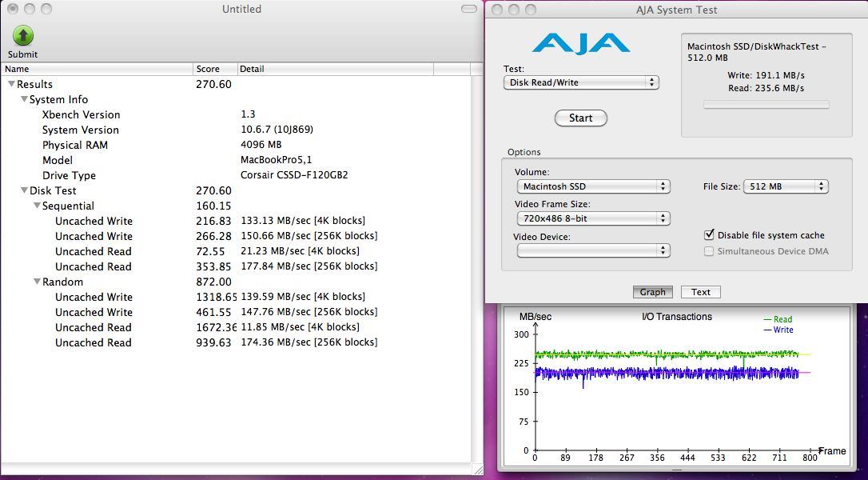This screenshot has width=868, height=480.
Task: Click the Untitled window title bar
Action: pos(241,9)
